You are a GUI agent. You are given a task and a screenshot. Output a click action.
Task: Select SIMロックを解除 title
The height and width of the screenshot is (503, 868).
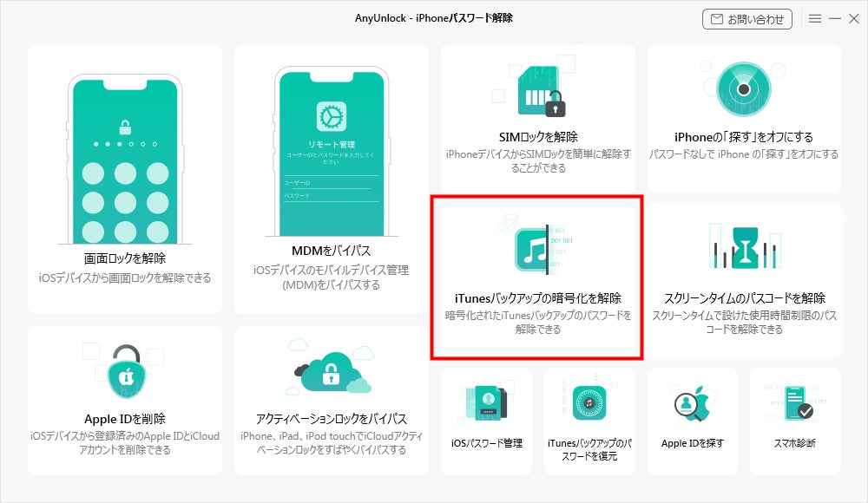538,137
